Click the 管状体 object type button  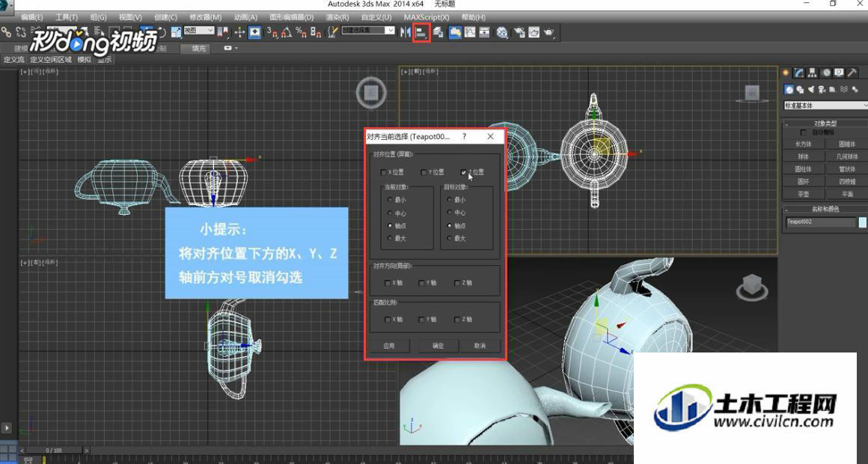847,169
